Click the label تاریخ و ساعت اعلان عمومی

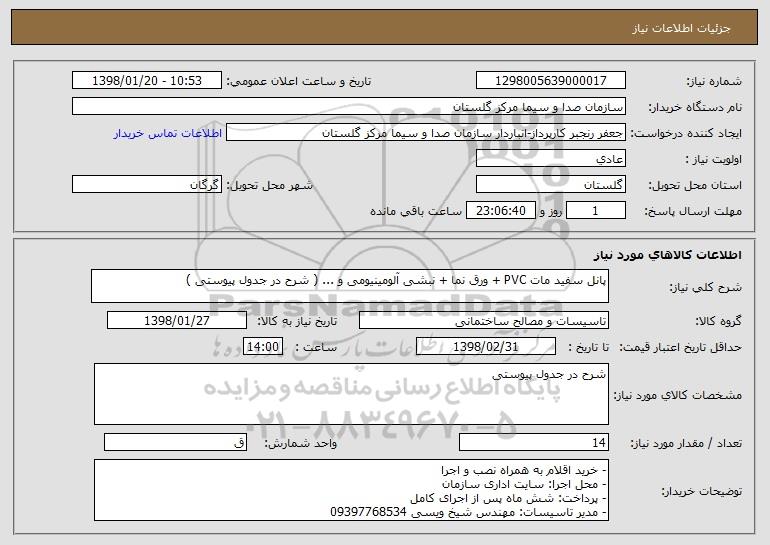pos(299,81)
